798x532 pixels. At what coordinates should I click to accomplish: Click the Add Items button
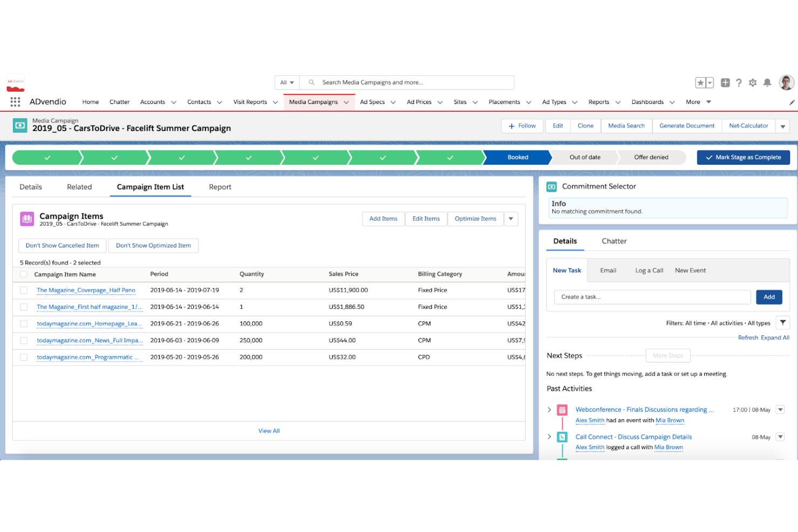(x=383, y=219)
